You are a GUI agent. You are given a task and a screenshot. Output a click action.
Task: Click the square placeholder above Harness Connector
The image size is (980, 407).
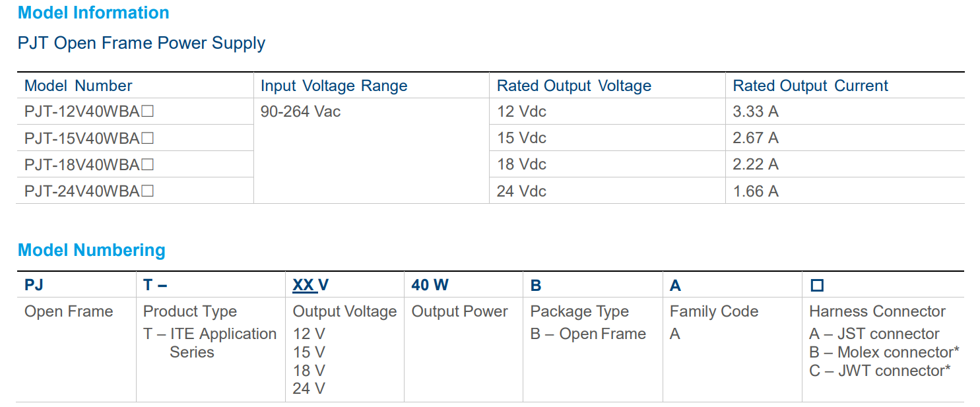click(817, 286)
